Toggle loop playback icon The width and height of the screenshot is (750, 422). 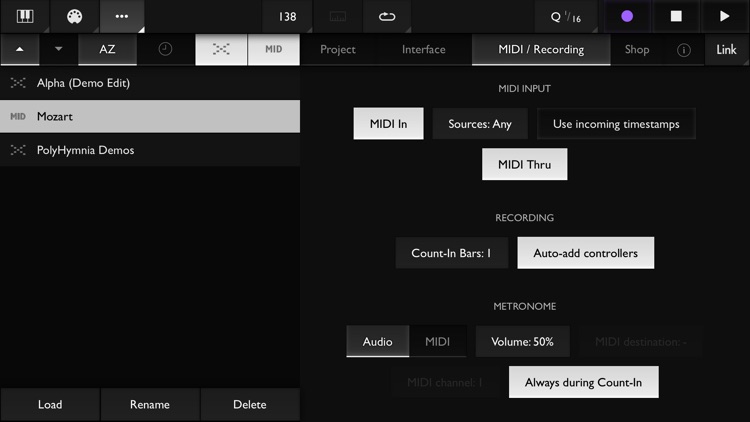(x=387, y=17)
